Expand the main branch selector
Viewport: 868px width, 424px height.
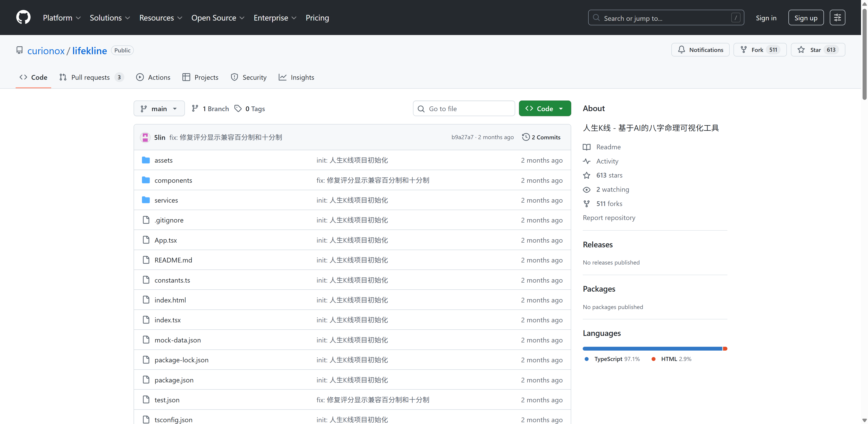click(159, 108)
